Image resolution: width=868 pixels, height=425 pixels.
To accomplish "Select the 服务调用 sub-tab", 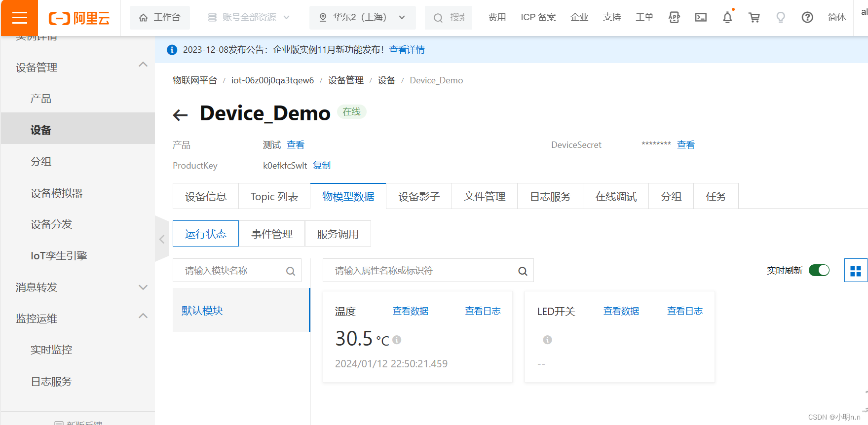I will click(338, 234).
